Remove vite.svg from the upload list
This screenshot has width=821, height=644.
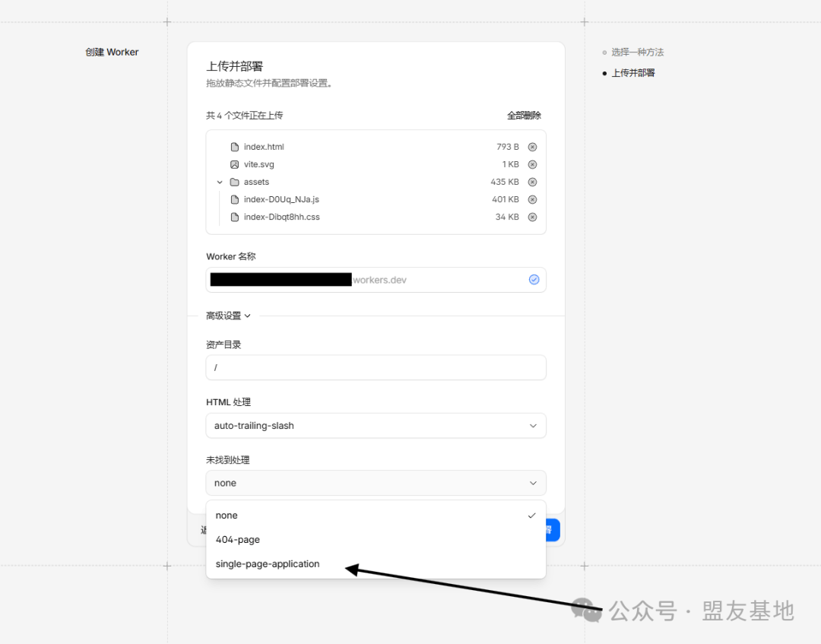532,164
